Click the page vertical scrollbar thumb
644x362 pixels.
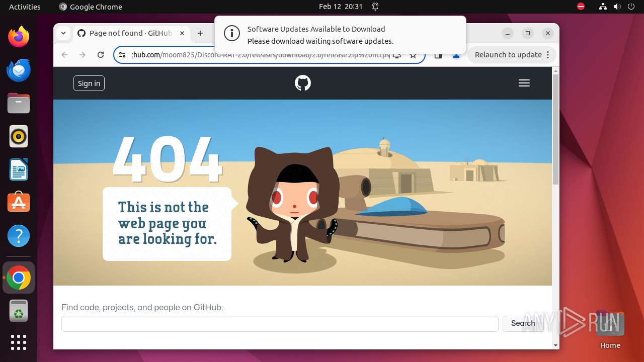555,129
